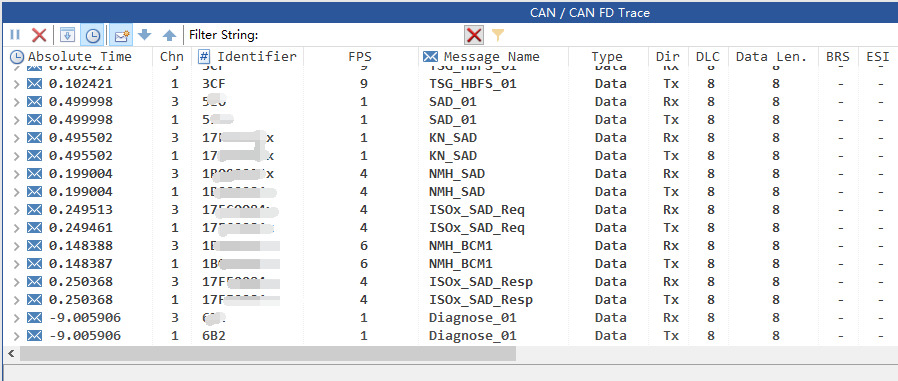This screenshot has height=381, width=898.
Task: Expand the Diagnose_01 Tx row
Action: click(x=17, y=336)
